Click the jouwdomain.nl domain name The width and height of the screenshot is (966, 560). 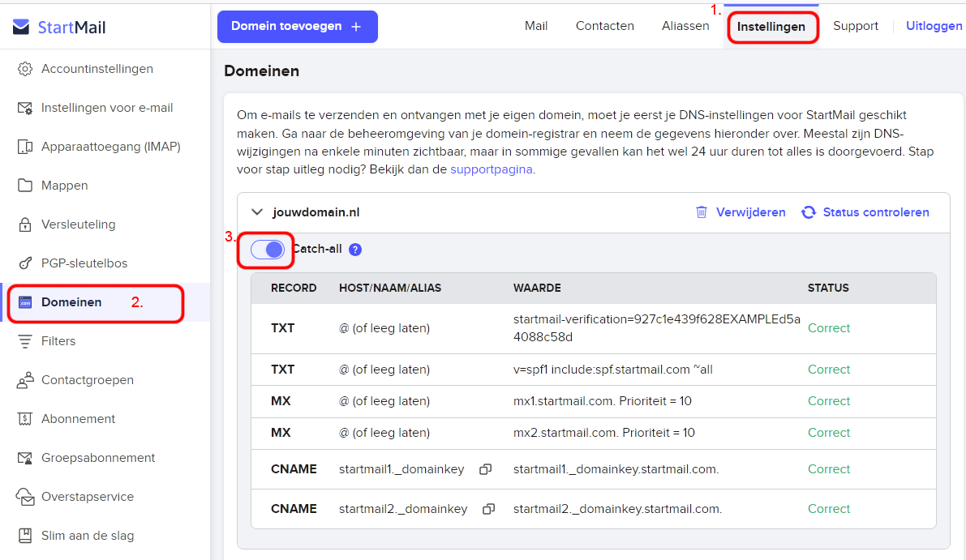316,212
